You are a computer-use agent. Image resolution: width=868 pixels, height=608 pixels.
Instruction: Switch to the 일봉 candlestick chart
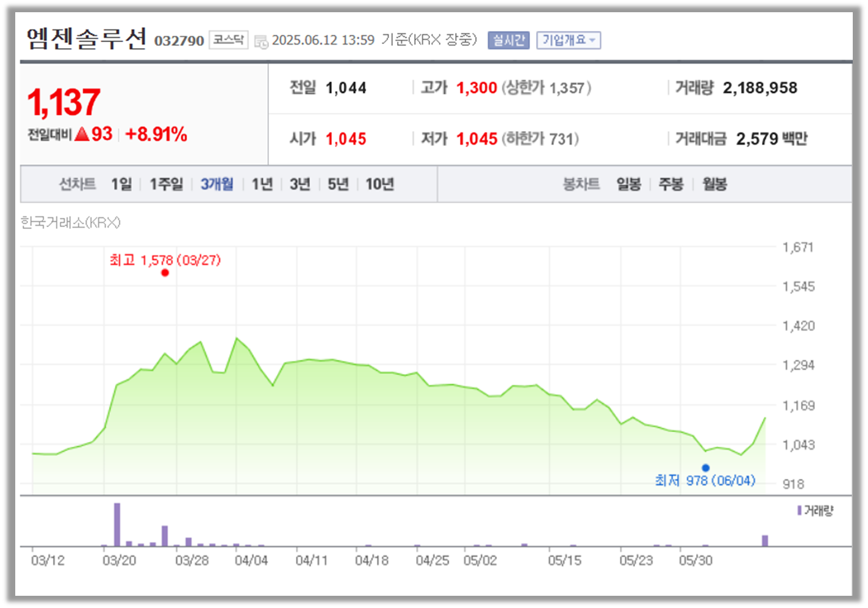coord(629,184)
